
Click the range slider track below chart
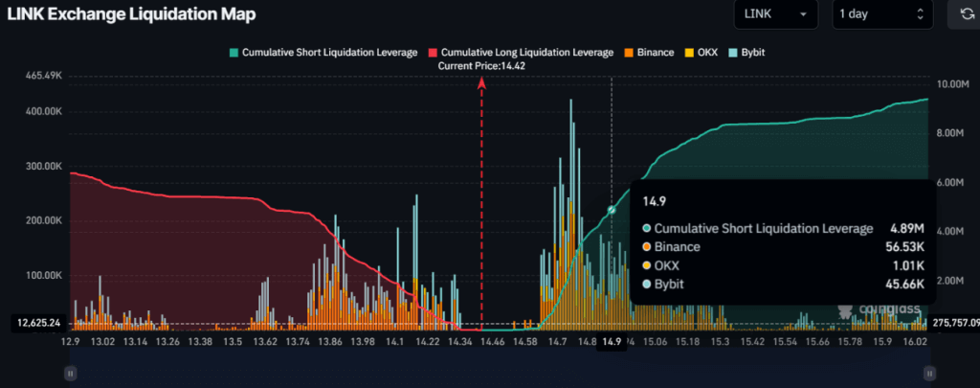(x=499, y=364)
